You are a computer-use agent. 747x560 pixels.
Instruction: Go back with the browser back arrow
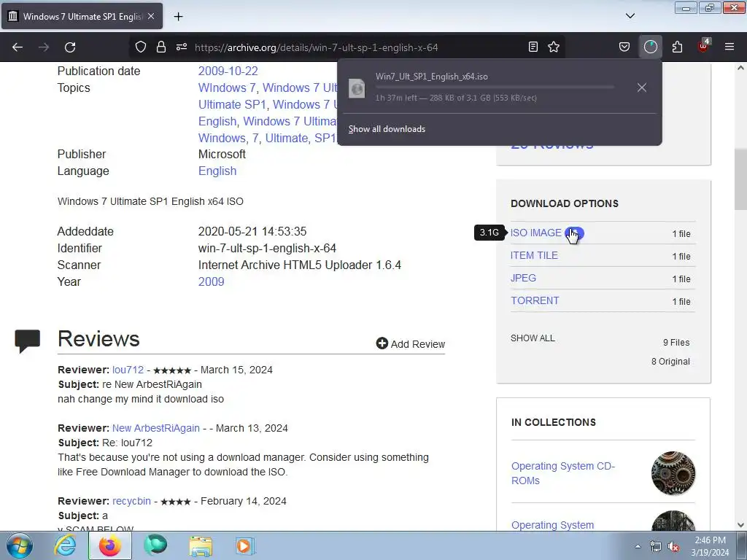click(x=18, y=47)
